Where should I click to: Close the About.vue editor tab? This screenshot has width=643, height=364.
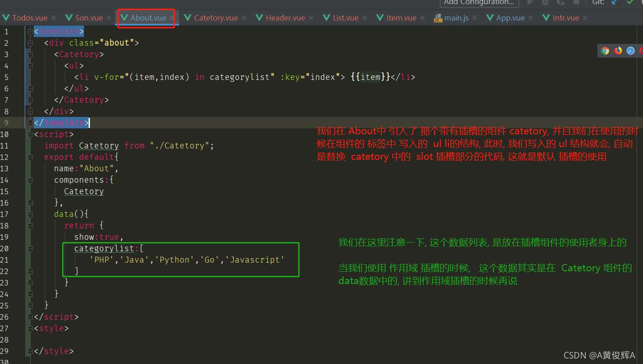(x=172, y=18)
